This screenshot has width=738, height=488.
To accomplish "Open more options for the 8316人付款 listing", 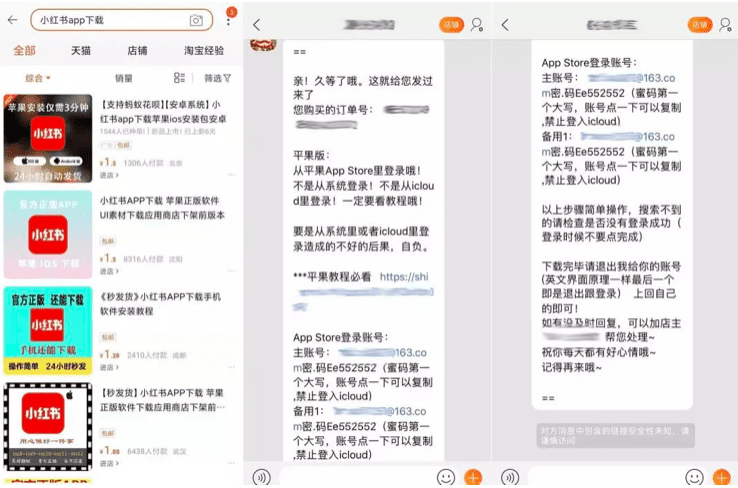I will (x=231, y=271).
